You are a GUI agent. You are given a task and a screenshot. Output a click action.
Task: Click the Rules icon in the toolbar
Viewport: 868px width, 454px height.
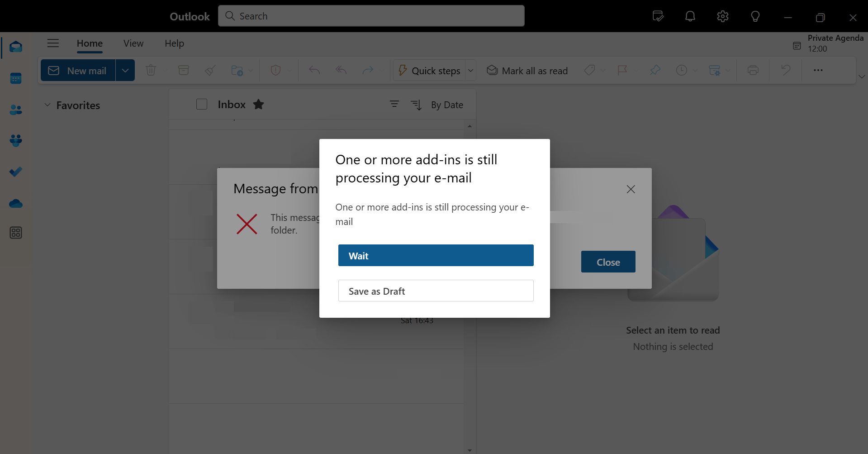tap(715, 70)
